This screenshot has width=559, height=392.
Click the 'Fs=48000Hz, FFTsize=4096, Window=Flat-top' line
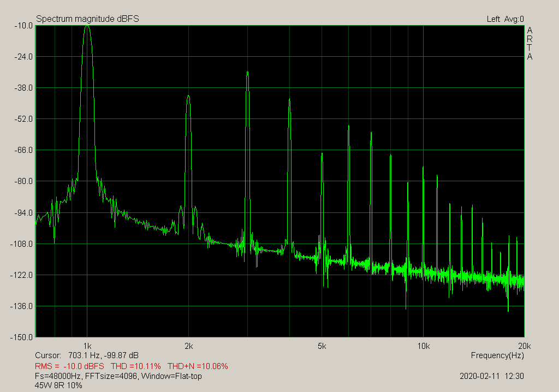point(118,376)
